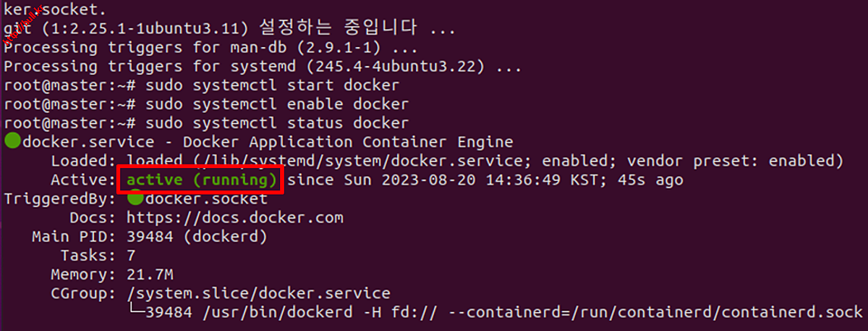868x331 pixels.
Task: Click the Tasks value 7
Action: click(131, 256)
